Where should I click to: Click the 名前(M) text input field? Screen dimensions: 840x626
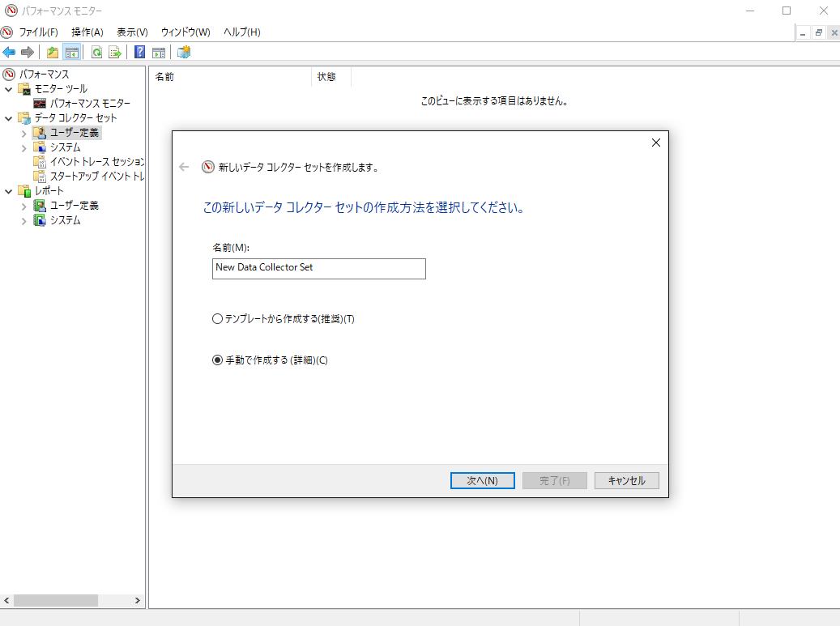click(319, 269)
